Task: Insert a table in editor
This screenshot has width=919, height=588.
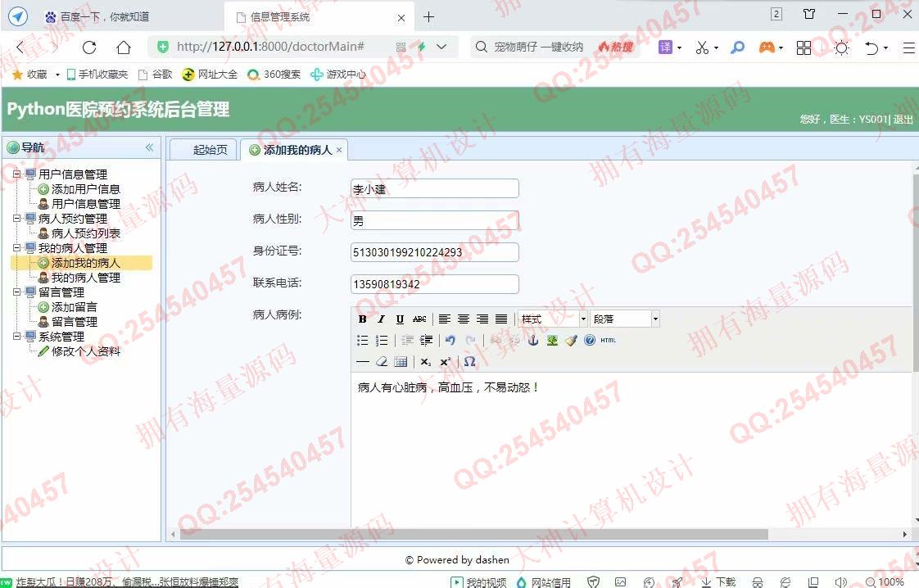Action: pos(401,362)
